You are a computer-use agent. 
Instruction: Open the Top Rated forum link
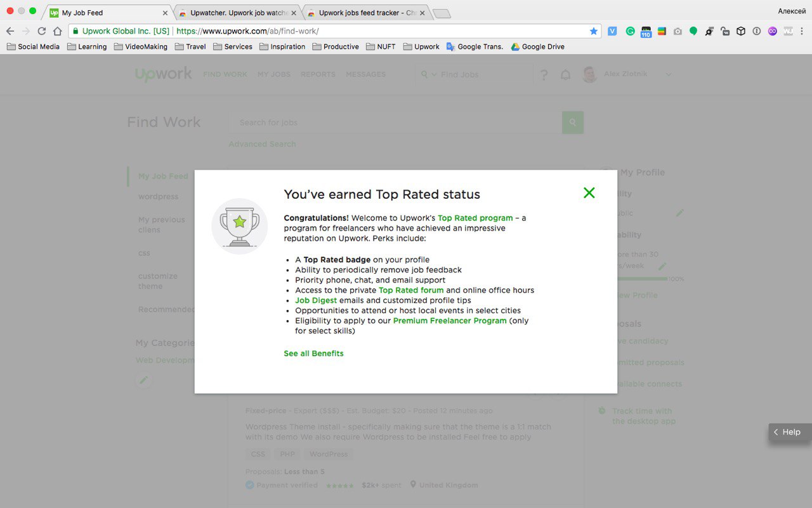click(411, 290)
